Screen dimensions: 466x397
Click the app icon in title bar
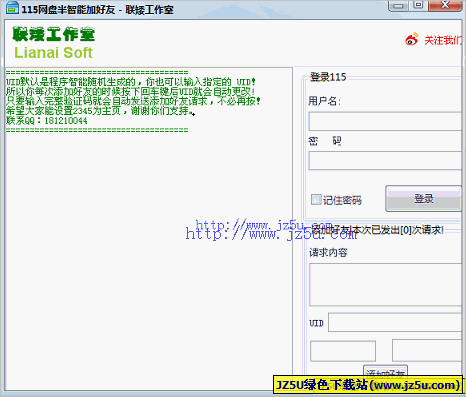12,8
